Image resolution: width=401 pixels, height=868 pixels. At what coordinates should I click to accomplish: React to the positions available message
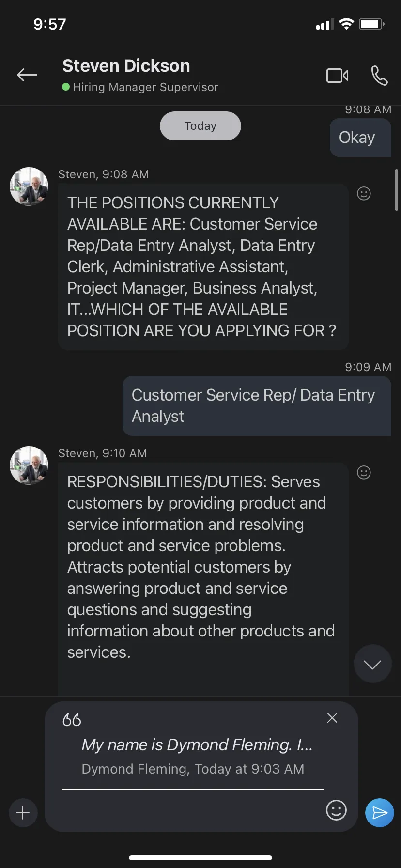[x=364, y=194]
